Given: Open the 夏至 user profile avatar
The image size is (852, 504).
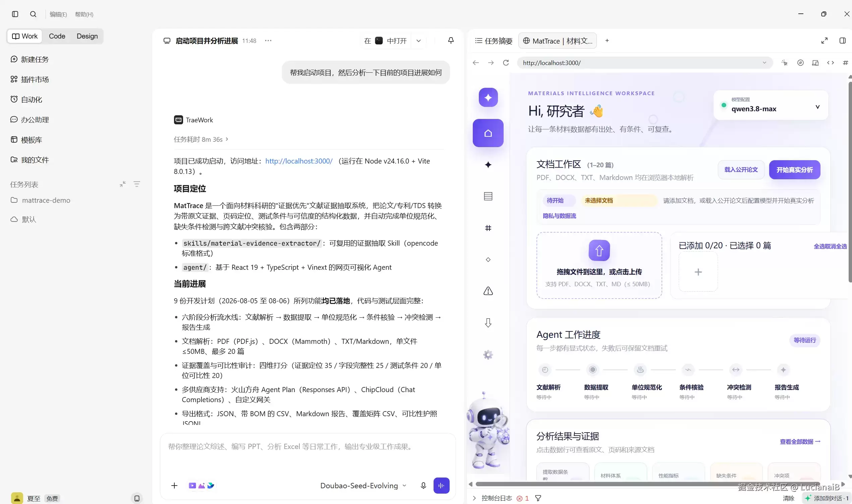Looking at the screenshot, I should pyautogui.click(x=17, y=498).
